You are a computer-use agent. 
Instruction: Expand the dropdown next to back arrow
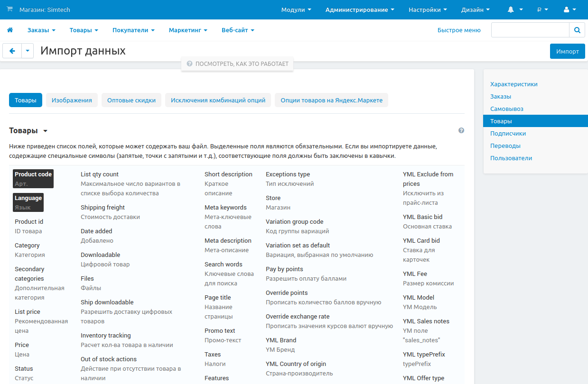(28, 51)
